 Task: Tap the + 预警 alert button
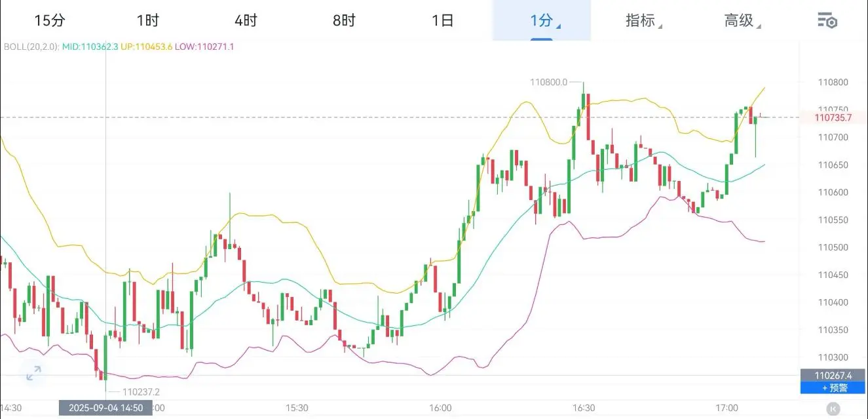pyautogui.click(x=834, y=388)
